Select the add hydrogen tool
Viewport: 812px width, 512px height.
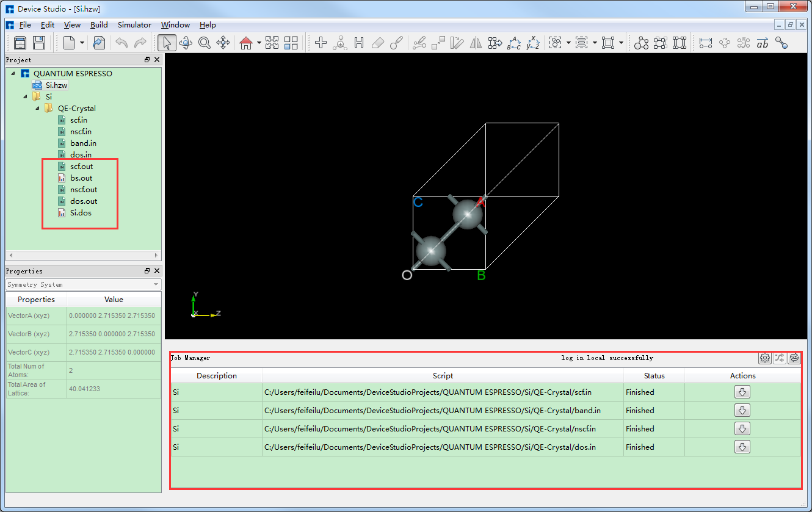click(359, 43)
